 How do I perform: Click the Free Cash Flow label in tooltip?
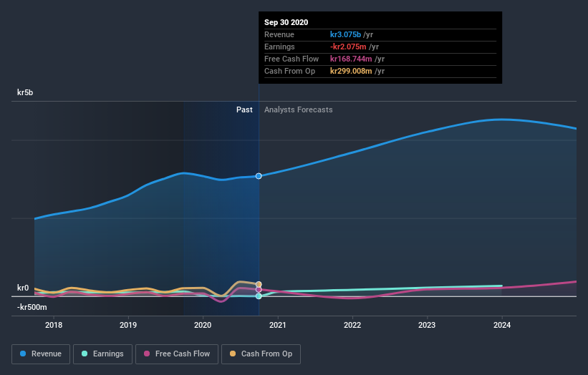[x=291, y=59]
